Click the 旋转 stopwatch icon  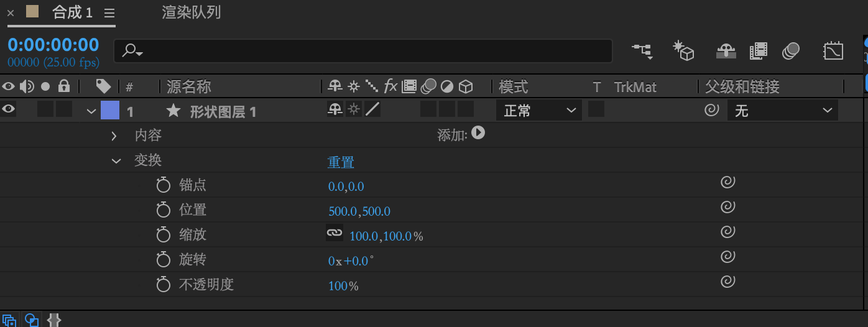pos(164,260)
